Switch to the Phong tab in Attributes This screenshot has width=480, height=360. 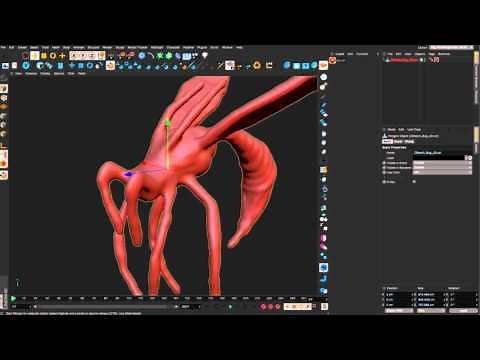click(x=409, y=141)
